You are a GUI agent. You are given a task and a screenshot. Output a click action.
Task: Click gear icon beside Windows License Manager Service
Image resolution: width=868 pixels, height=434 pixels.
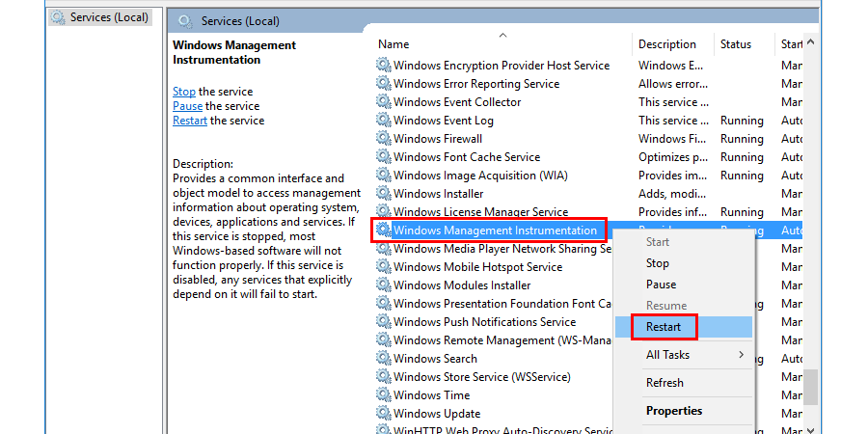coord(383,211)
